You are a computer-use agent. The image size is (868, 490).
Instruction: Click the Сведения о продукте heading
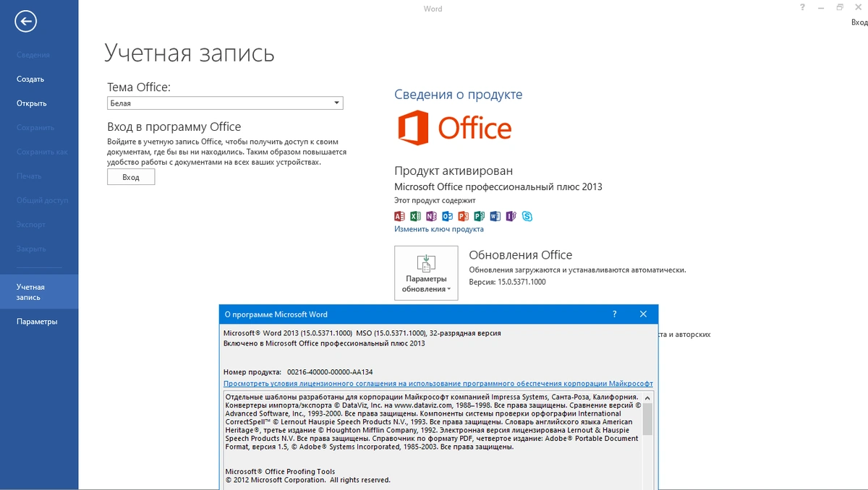[x=458, y=95]
